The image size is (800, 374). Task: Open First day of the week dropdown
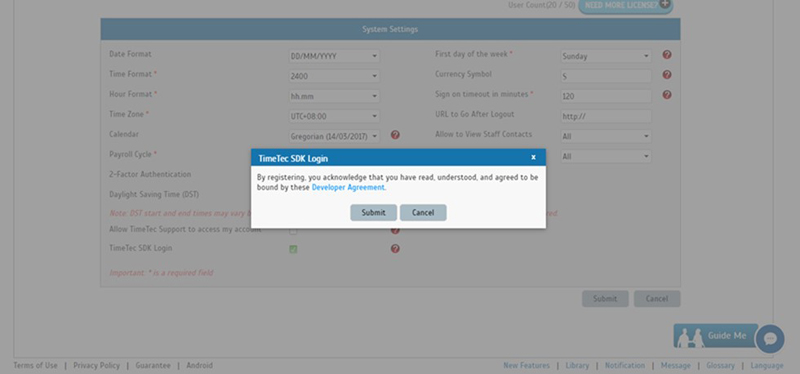606,56
